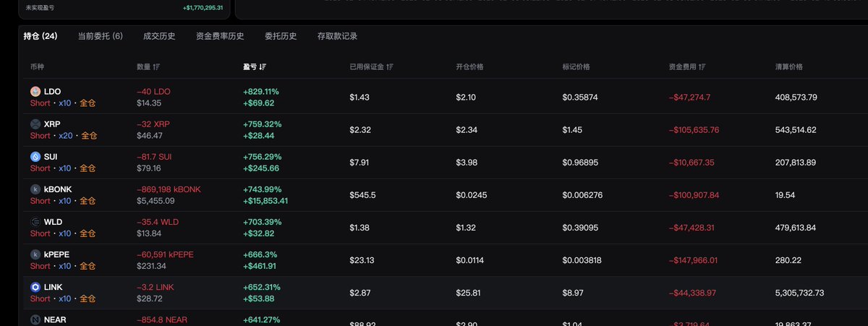The height and width of the screenshot is (326, 868).
Task: Click kPEPE profit amount +$461.91
Action: [x=260, y=266]
